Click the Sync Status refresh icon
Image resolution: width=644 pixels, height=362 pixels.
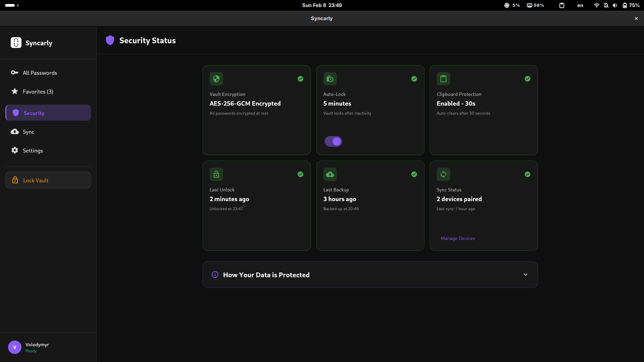tap(443, 174)
